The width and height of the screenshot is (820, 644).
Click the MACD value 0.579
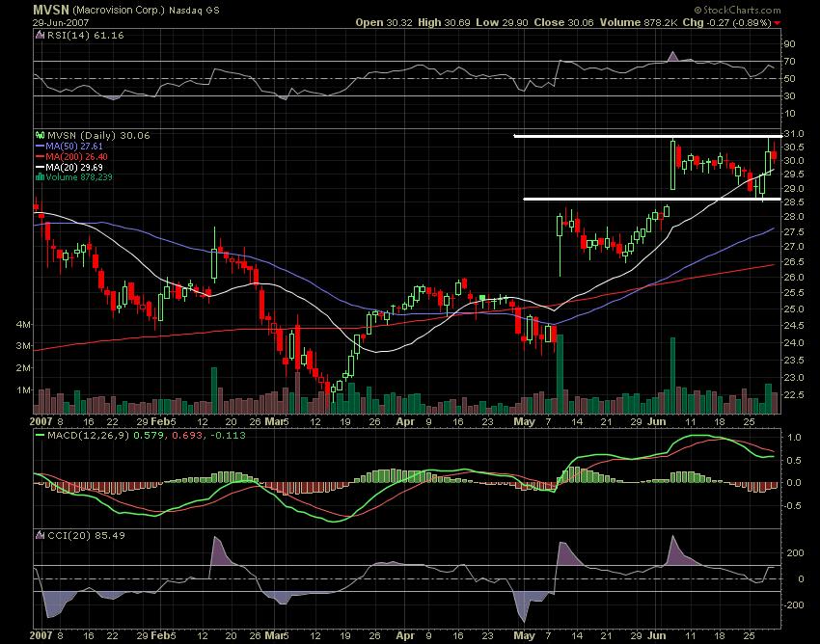(148, 435)
